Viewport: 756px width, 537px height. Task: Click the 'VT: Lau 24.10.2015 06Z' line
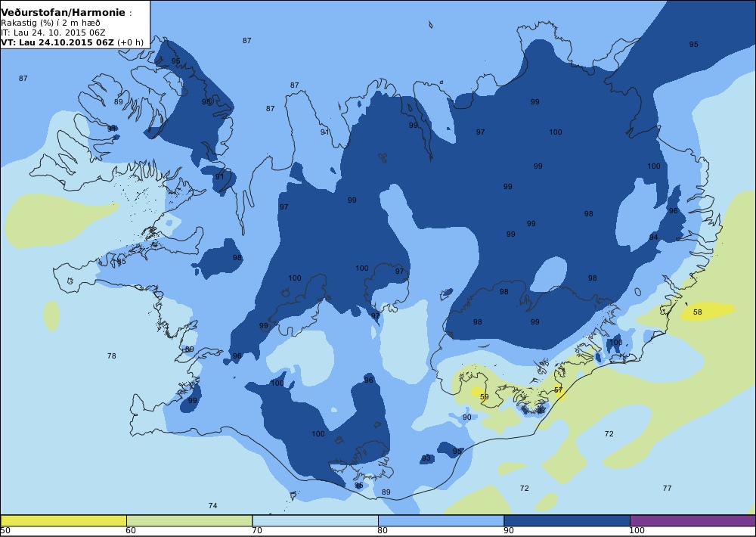tap(57, 42)
